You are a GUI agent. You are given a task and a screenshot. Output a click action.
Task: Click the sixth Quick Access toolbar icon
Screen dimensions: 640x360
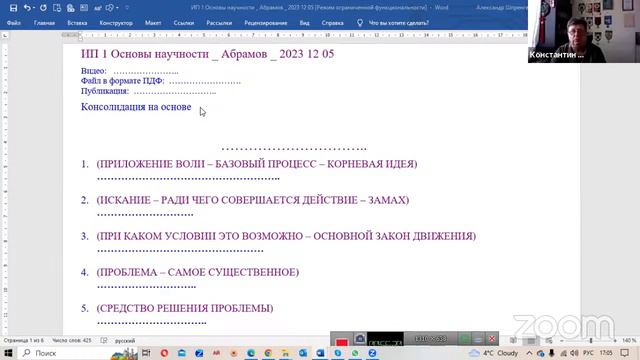pos(84,8)
